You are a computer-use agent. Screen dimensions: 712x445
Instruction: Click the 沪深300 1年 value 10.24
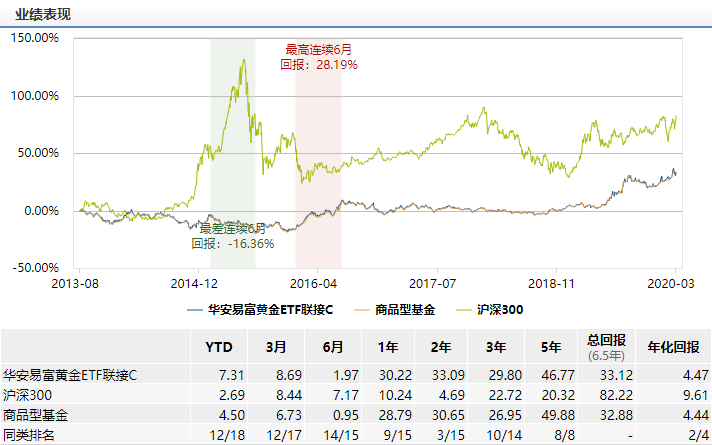tap(395, 395)
